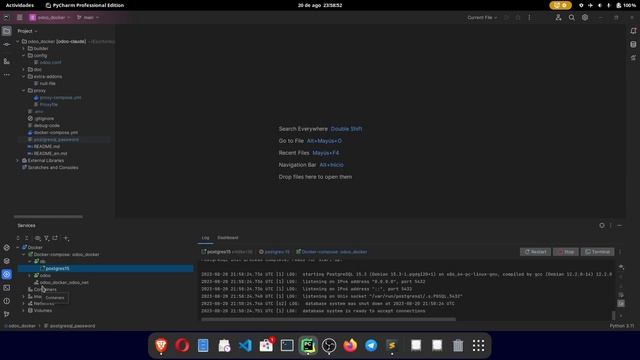This screenshot has width=640, height=360.
Task: Hide the Services panel
Action: click(x=620, y=225)
